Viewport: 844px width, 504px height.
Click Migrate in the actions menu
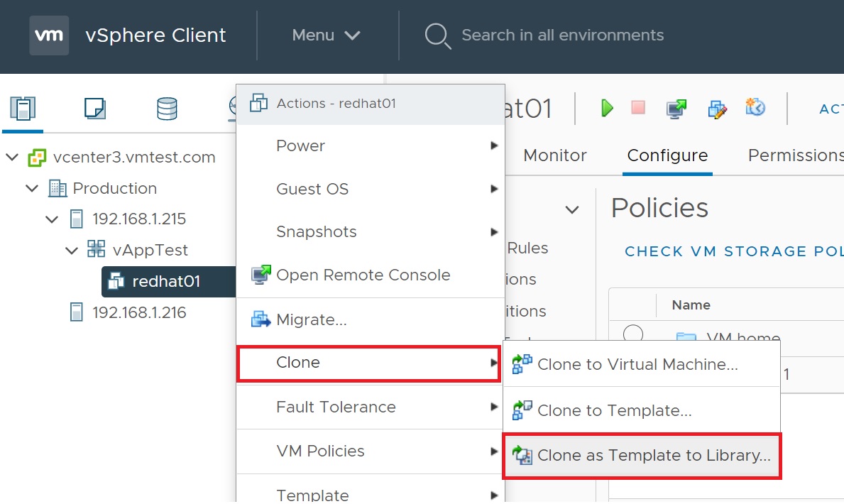click(311, 319)
